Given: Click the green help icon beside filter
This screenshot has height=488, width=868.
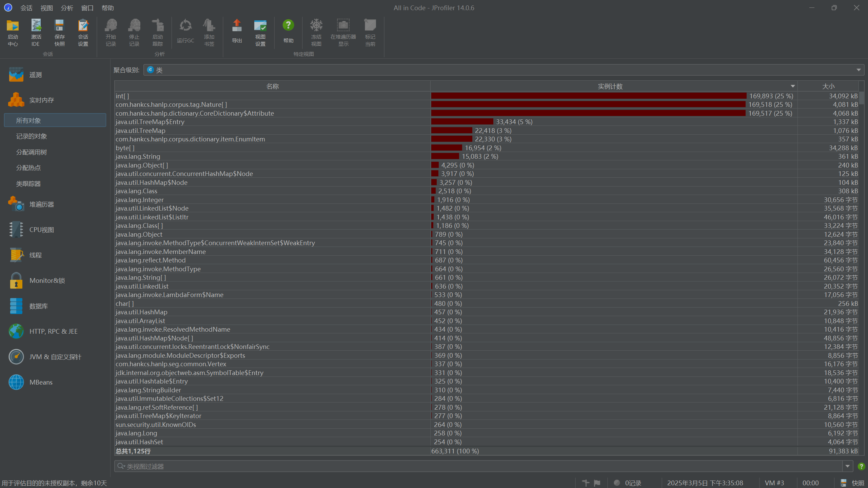Looking at the screenshot, I should pyautogui.click(x=861, y=466).
